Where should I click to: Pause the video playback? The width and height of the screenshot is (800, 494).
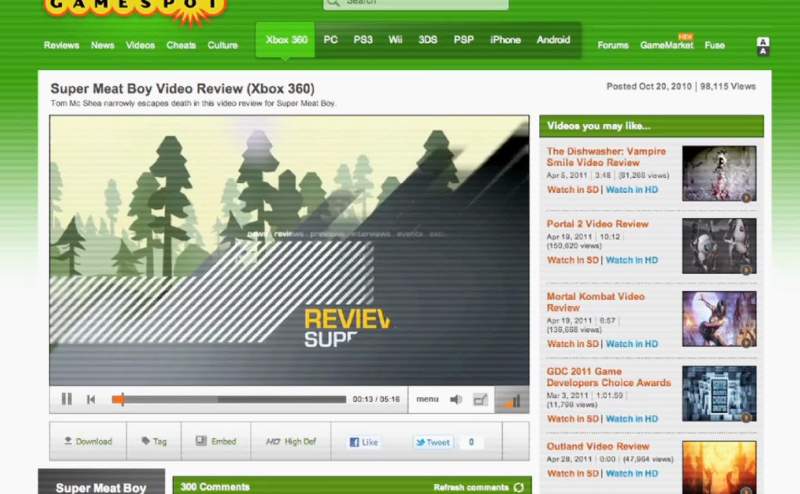coord(66,399)
